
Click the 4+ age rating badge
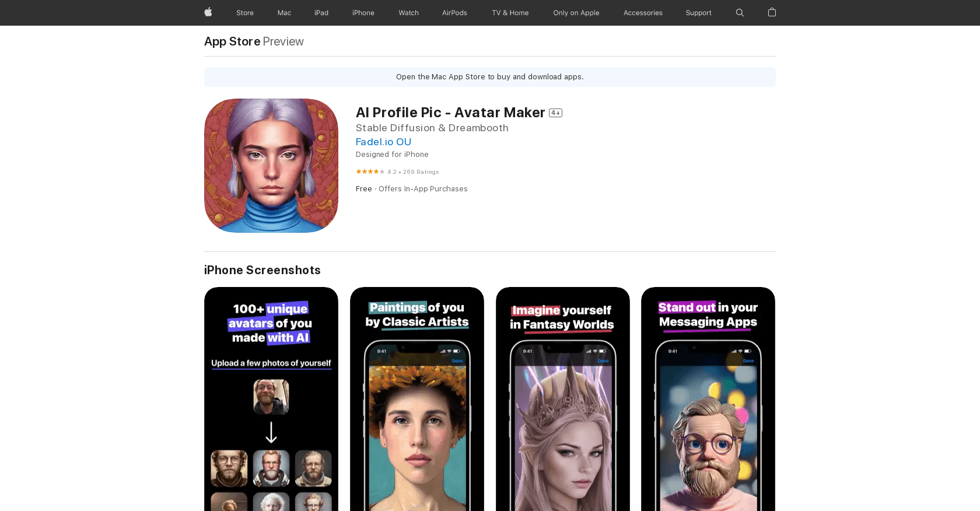click(x=555, y=113)
